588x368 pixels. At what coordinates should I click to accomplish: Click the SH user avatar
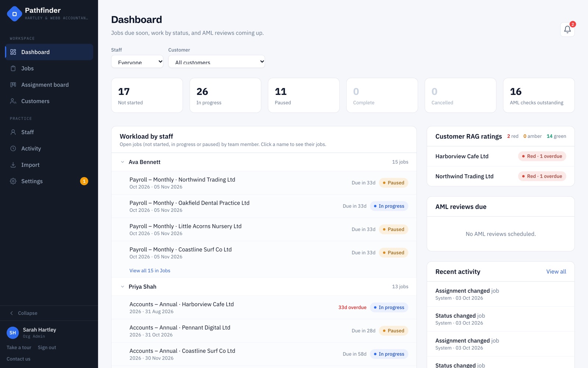tap(13, 333)
